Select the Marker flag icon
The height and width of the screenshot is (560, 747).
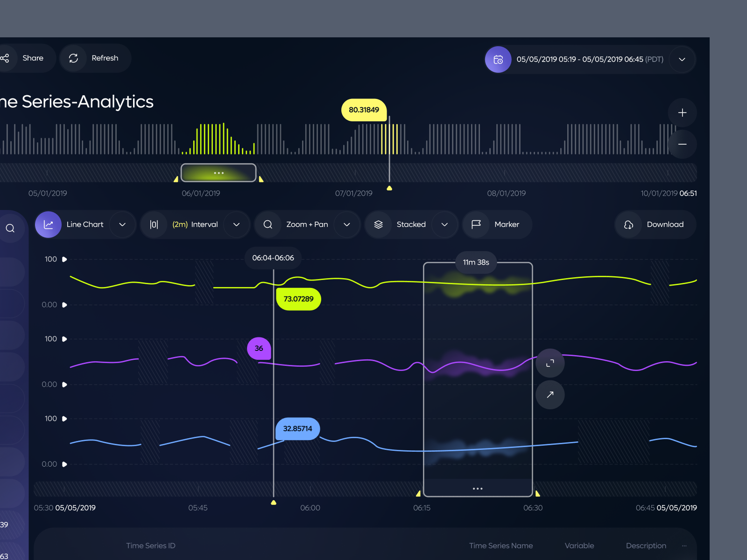(476, 224)
